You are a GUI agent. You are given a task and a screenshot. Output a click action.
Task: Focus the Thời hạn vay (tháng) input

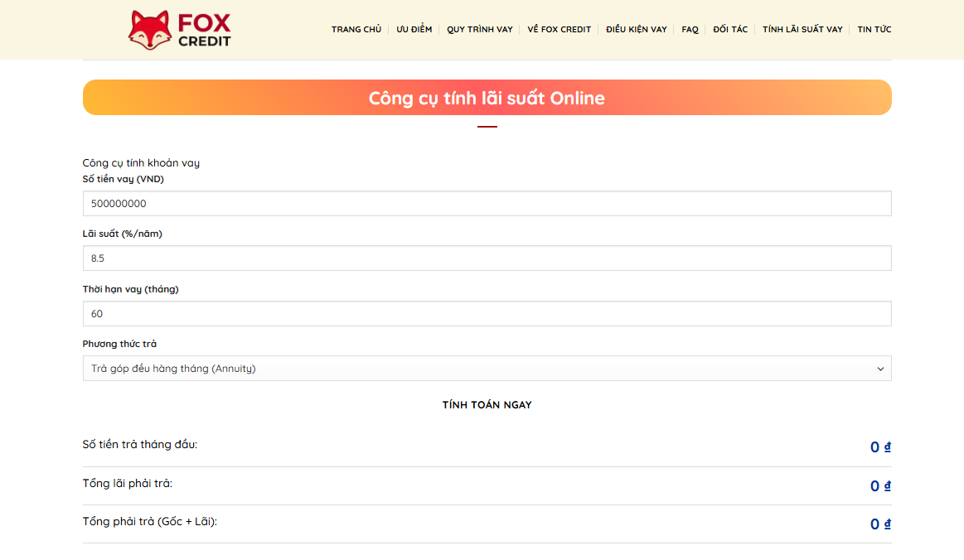487,313
